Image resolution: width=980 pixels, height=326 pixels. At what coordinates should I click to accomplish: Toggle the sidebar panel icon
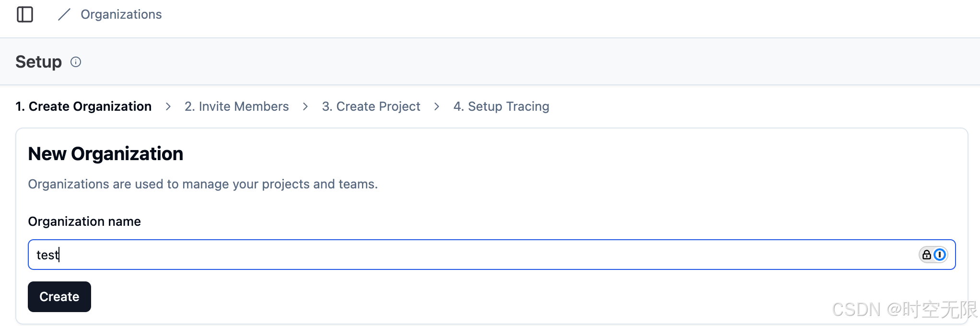point(25,14)
